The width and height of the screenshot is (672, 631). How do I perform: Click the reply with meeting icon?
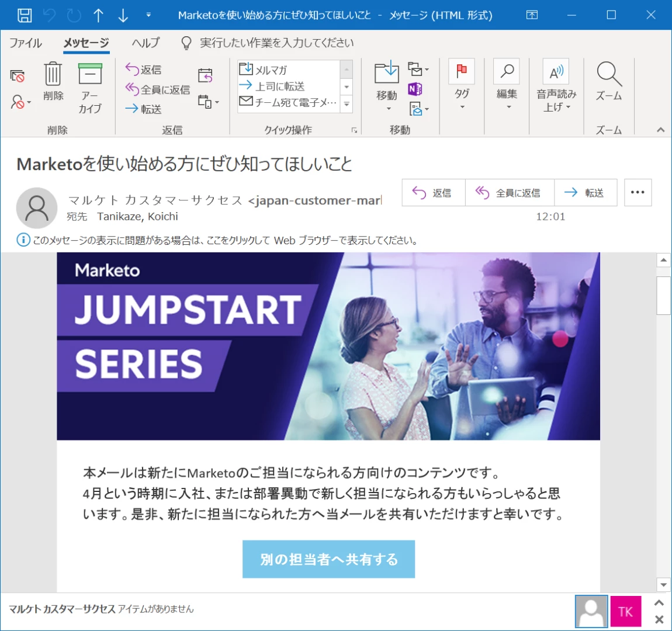pyautogui.click(x=205, y=75)
